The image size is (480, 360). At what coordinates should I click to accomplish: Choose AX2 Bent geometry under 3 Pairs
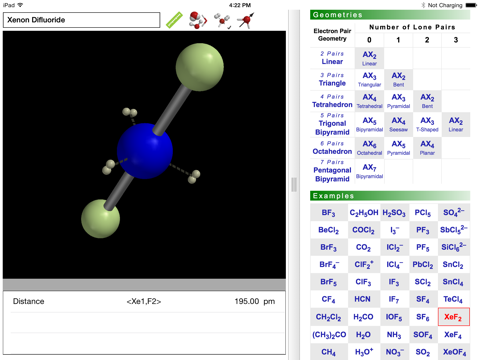[x=398, y=79]
